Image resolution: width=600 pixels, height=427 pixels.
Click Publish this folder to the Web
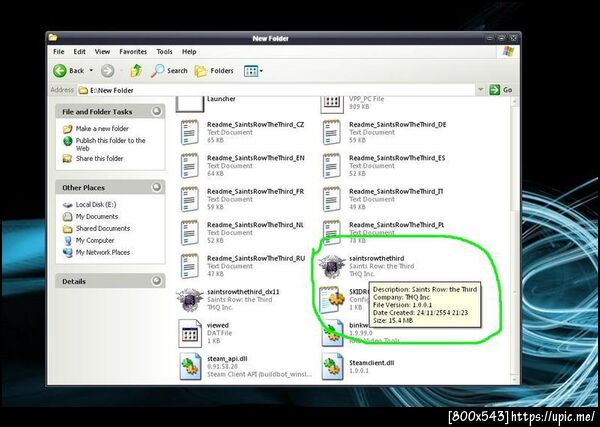point(110,144)
